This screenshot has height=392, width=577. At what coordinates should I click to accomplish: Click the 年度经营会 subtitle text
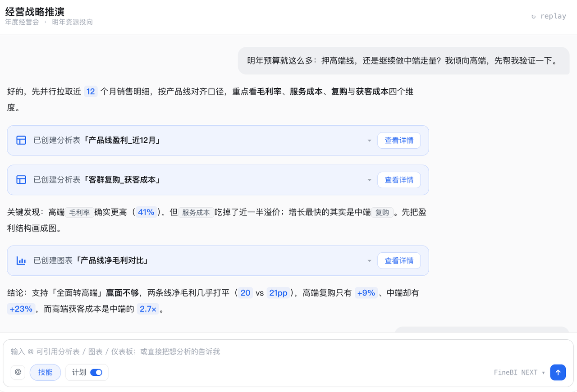point(22,22)
